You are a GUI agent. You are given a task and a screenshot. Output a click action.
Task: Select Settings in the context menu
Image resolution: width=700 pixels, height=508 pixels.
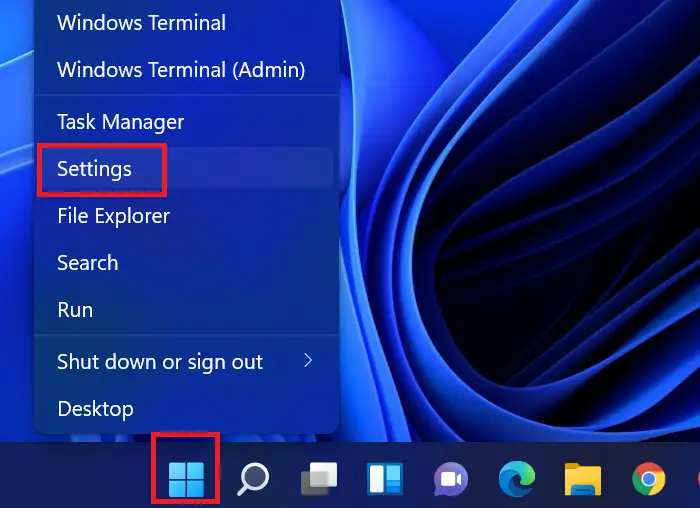[x=187, y=169]
